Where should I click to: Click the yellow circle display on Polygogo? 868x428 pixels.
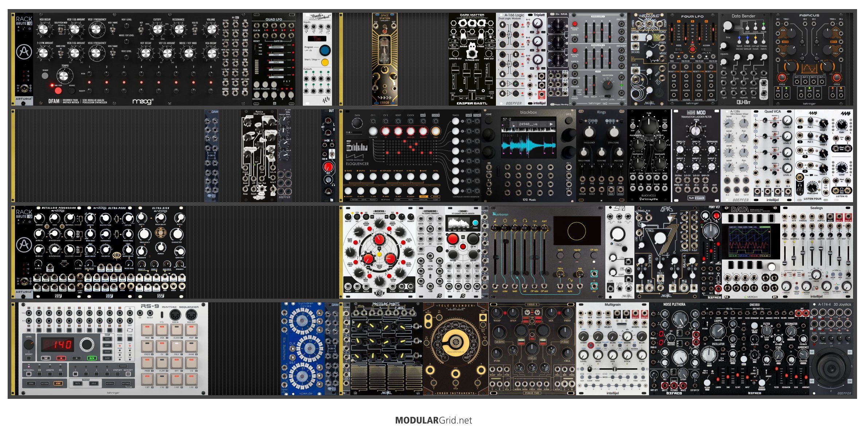576,231
